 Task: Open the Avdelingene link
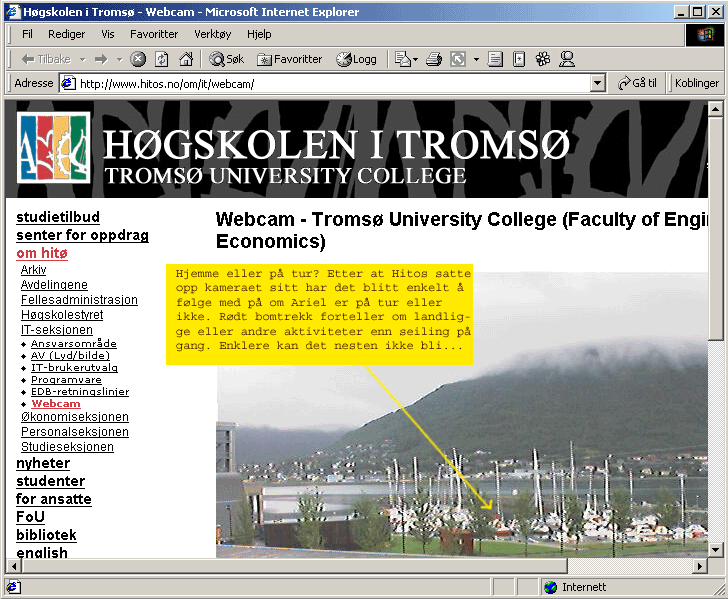point(54,285)
